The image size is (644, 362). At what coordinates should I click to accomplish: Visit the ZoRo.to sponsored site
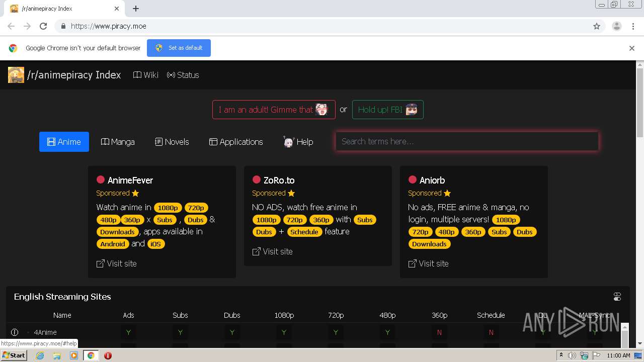pyautogui.click(x=272, y=251)
